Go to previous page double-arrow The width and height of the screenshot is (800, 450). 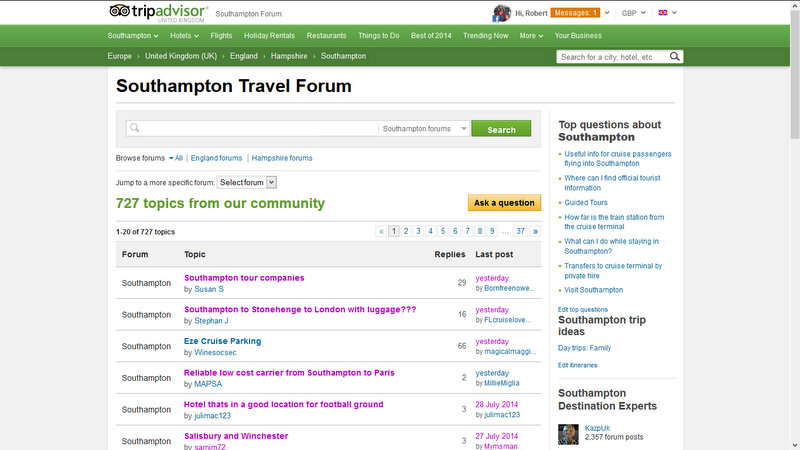coord(381,231)
